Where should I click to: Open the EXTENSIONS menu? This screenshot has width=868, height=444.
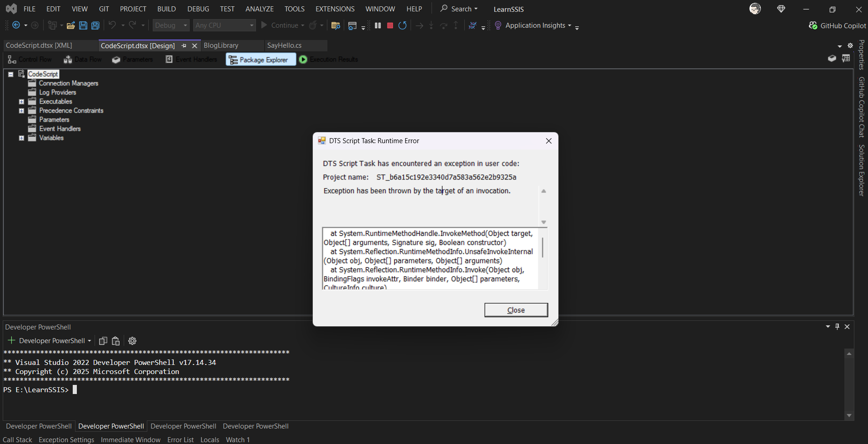[x=335, y=9]
